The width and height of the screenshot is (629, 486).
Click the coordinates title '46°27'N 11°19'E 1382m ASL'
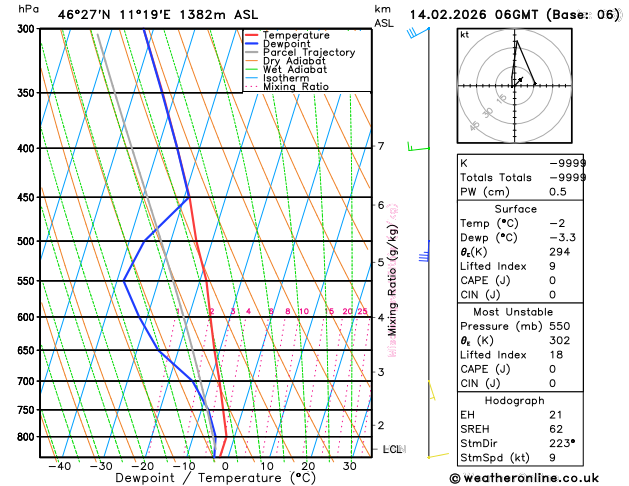158,15
